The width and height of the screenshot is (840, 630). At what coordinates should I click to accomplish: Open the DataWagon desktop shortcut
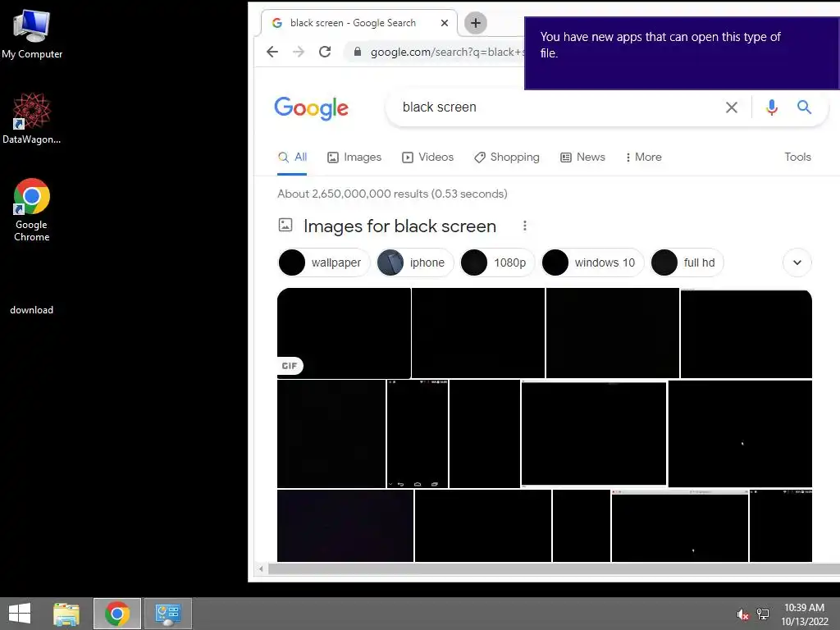tap(32, 118)
